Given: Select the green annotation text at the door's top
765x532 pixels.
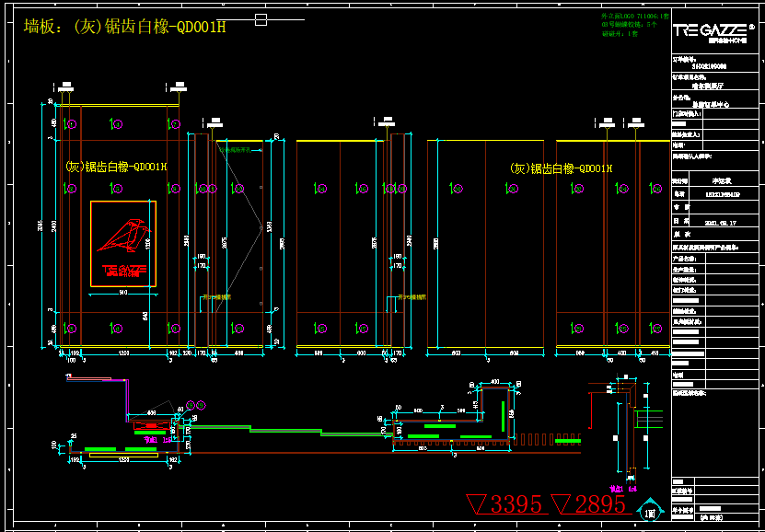Looking at the screenshot, I should pos(238,150).
